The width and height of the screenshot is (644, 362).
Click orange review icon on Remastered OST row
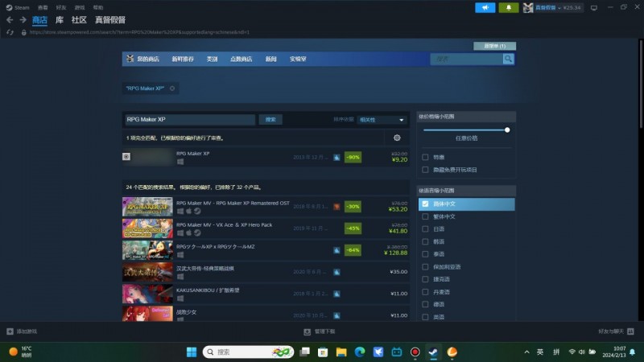336,207
